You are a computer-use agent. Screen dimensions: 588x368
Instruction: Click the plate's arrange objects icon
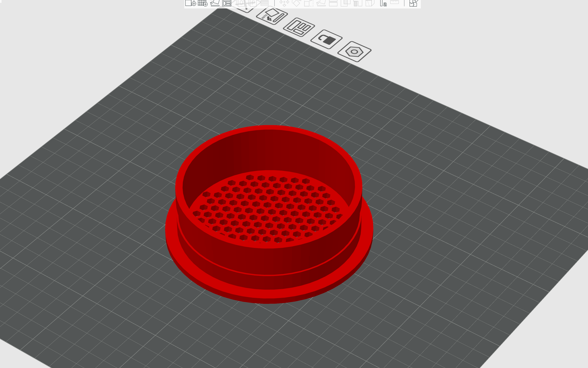coord(299,27)
